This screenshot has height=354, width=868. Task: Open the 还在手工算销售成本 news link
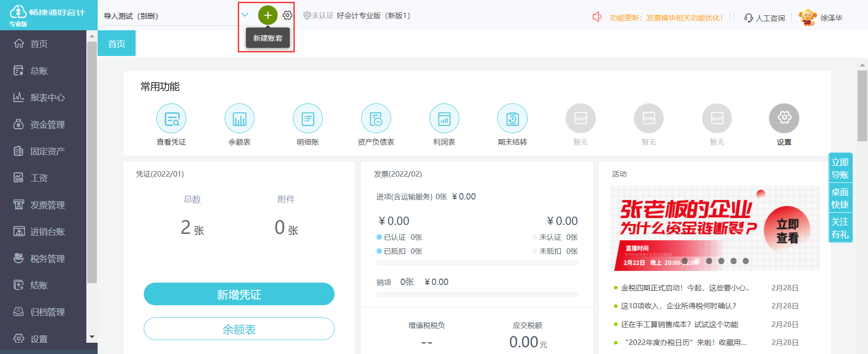[x=679, y=325]
